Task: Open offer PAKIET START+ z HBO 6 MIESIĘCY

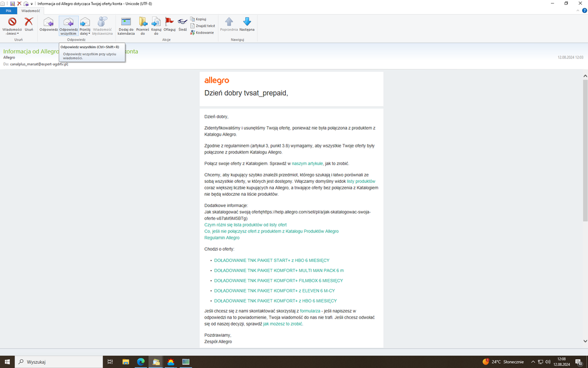Action: click(x=271, y=260)
